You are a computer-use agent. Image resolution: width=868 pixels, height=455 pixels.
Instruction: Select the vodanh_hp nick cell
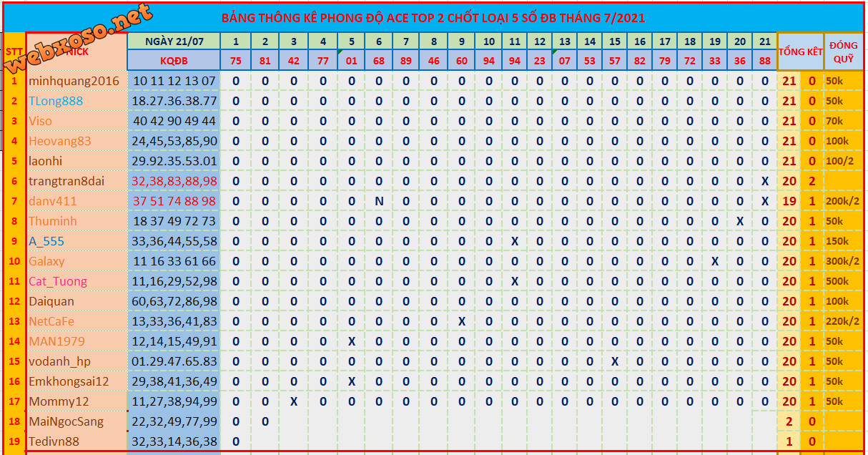[77, 361]
